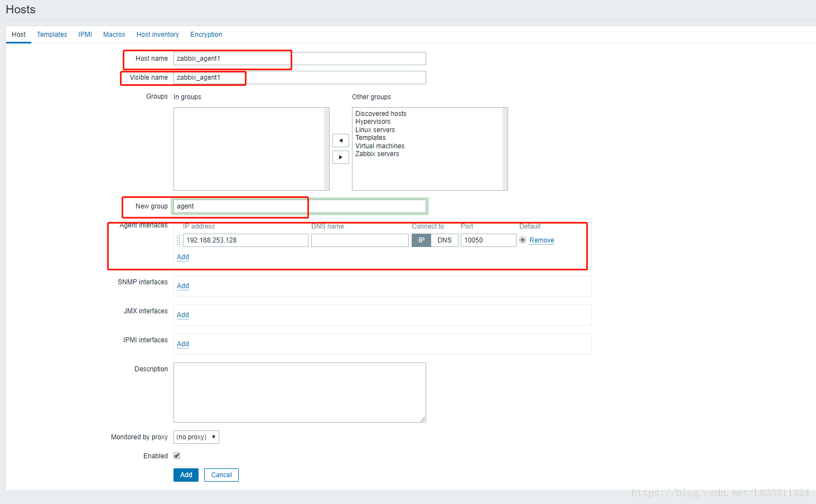Select Linux servers in Other groups
Screen dimensions: 816x504
375,130
